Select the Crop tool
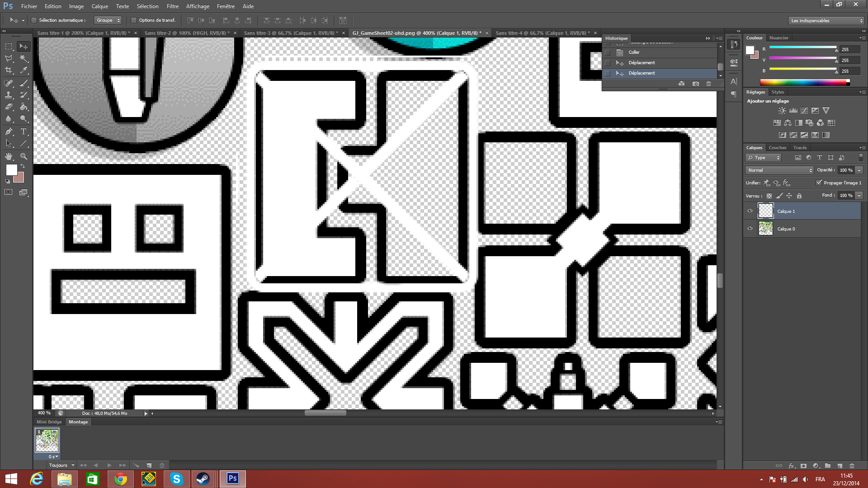The image size is (868, 488). coord(9,70)
